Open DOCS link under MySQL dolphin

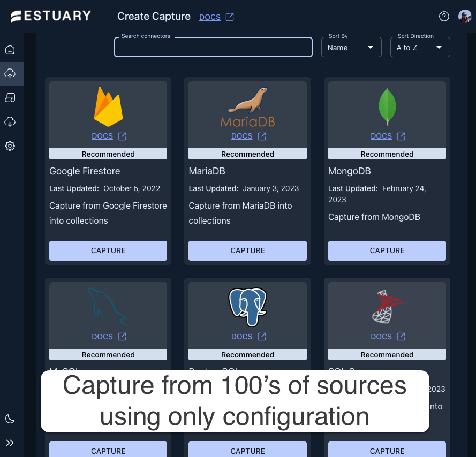pyautogui.click(x=102, y=337)
